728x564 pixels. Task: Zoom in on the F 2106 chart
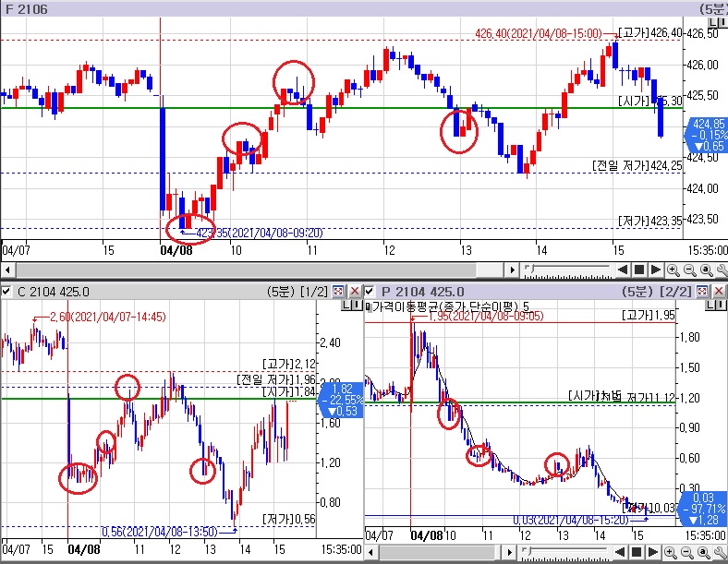pos(673,270)
